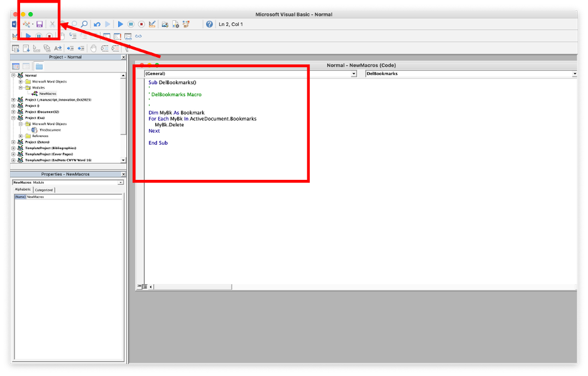
Task: Expand the Project (Zotero) tree node
Action: [x=14, y=142]
